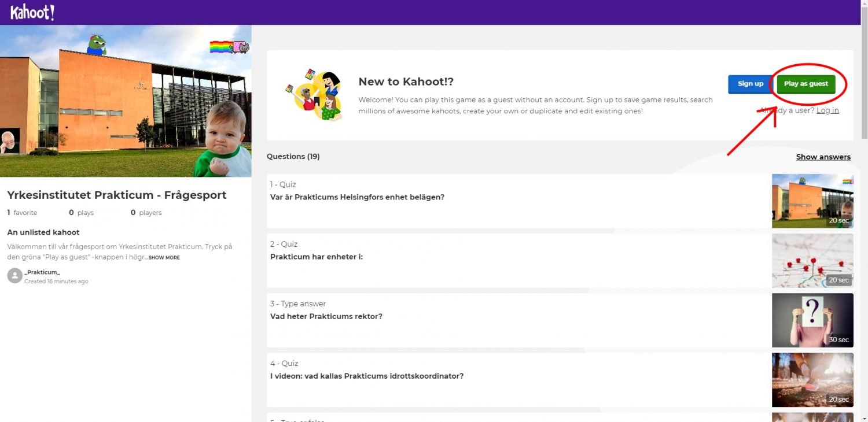868x422 pixels.
Task: Click the '1 favorite' counter
Action: 22,213
